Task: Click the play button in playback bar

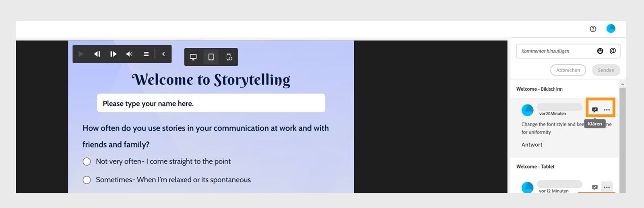Action: click(x=81, y=54)
